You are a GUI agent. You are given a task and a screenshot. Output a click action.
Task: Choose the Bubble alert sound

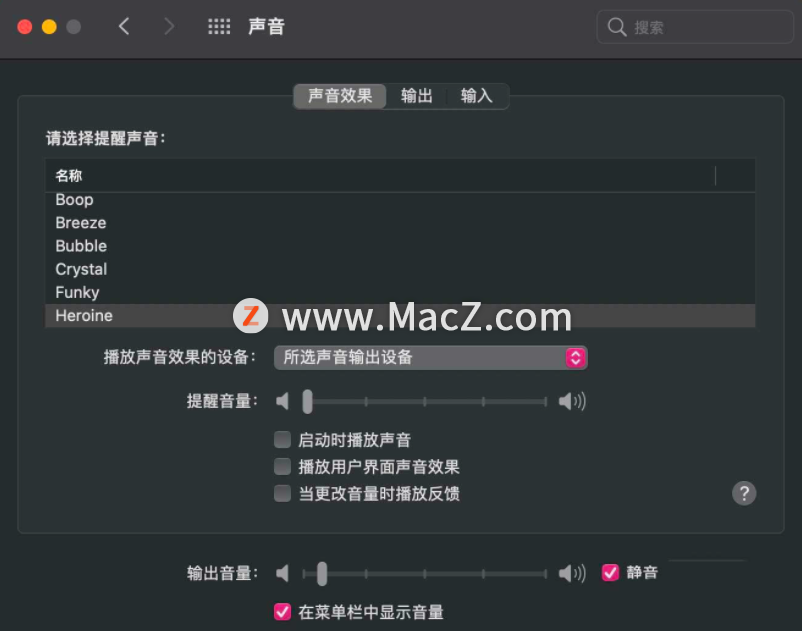coord(400,246)
